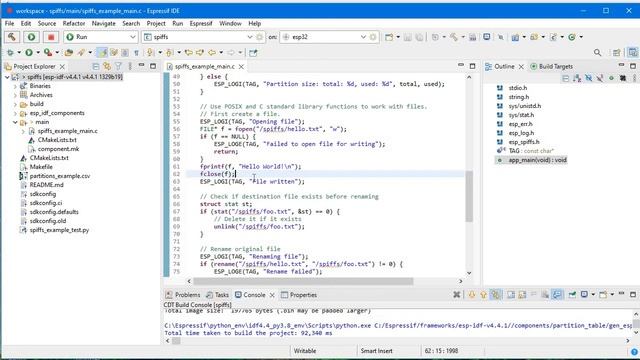Open Display Selected Console dropdown arrow
The width and height of the screenshot is (640, 360).
[593, 294]
